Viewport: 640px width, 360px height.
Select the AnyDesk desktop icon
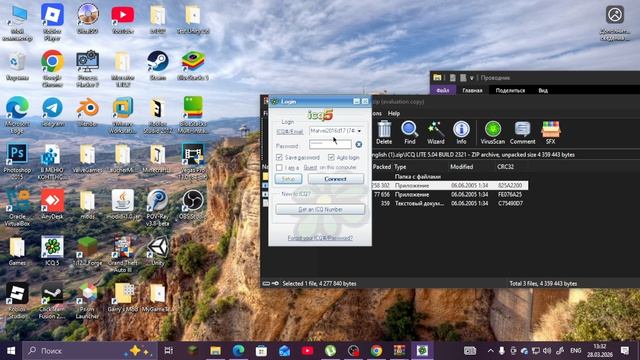pos(52,204)
